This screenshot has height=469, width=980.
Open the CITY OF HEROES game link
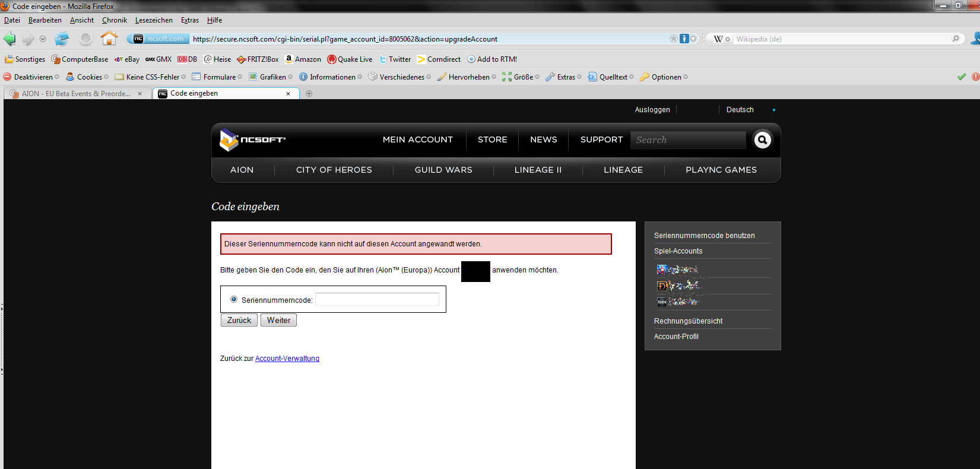[334, 170]
